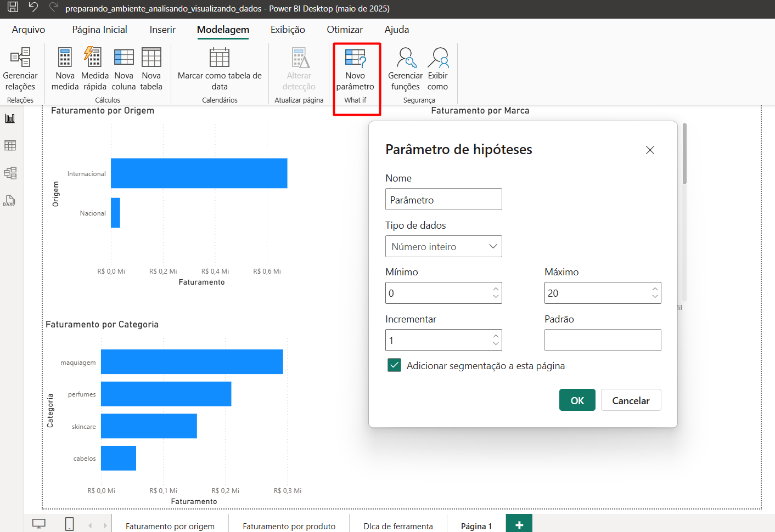
Task: Switch to Otimizar ribbon tab
Action: pyautogui.click(x=345, y=30)
